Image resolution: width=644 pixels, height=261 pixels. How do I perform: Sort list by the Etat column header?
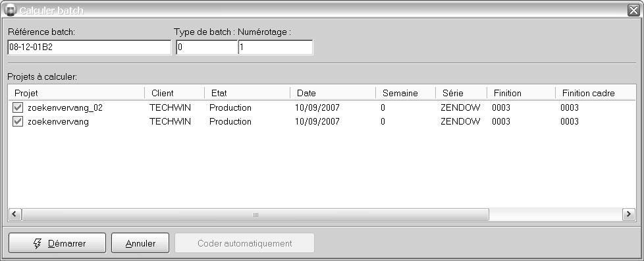[247, 93]
